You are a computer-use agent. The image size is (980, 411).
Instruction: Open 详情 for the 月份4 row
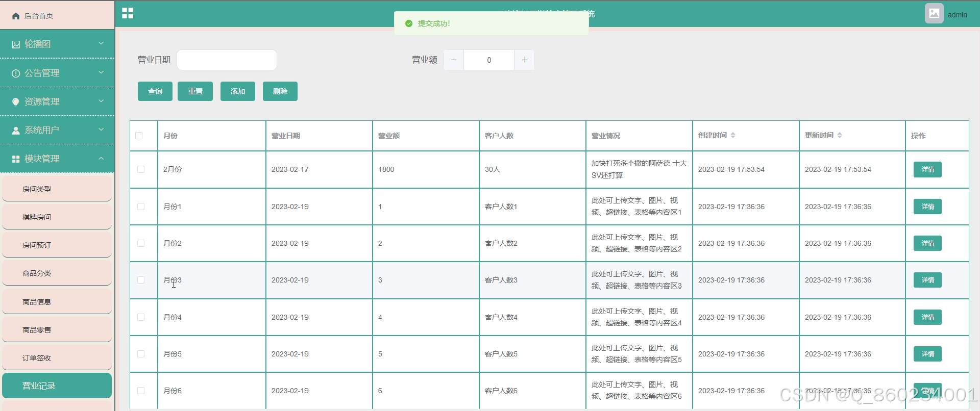927,317
